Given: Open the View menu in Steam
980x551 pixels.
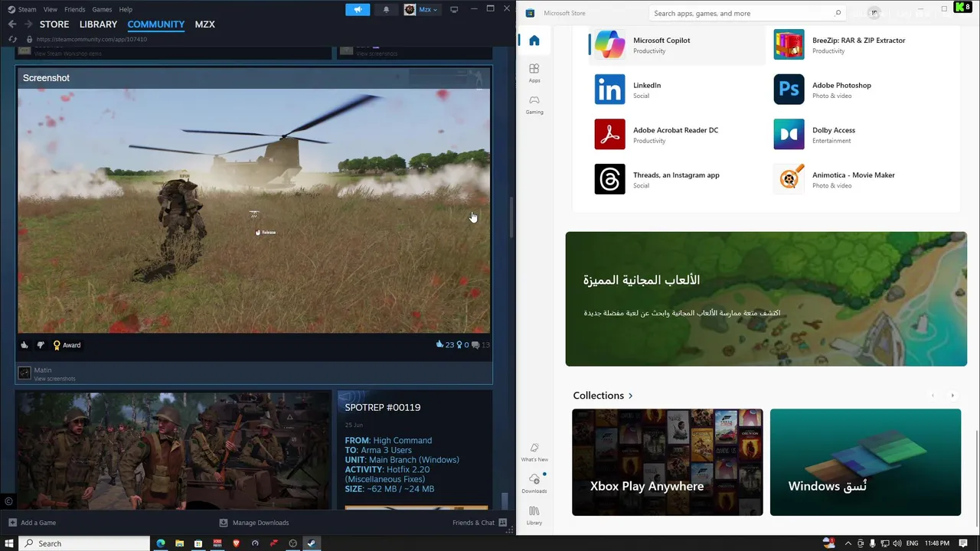Looking at the screenshot, I should (51, 9).
